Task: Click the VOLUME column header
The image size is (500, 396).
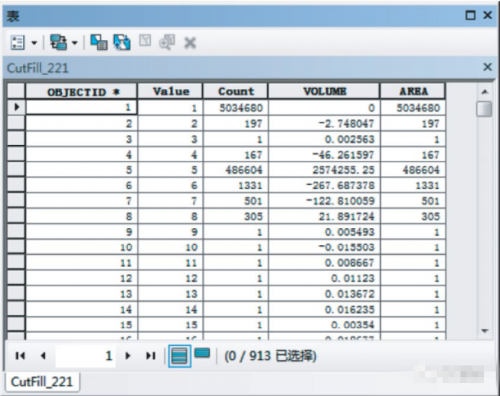Action: click(324, 91)
